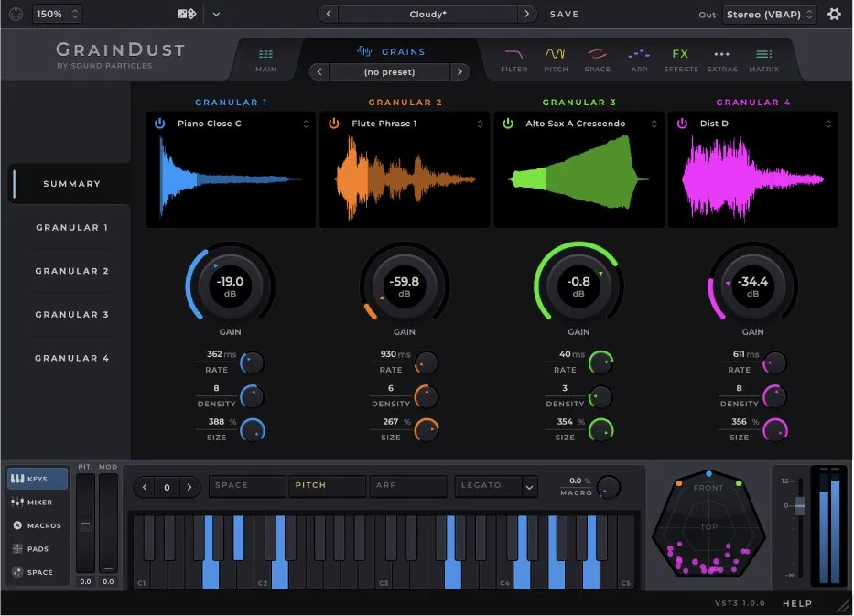The image size is (854, 616).
Task: Click the randomize dice icon
Action: tap(187, 14)
